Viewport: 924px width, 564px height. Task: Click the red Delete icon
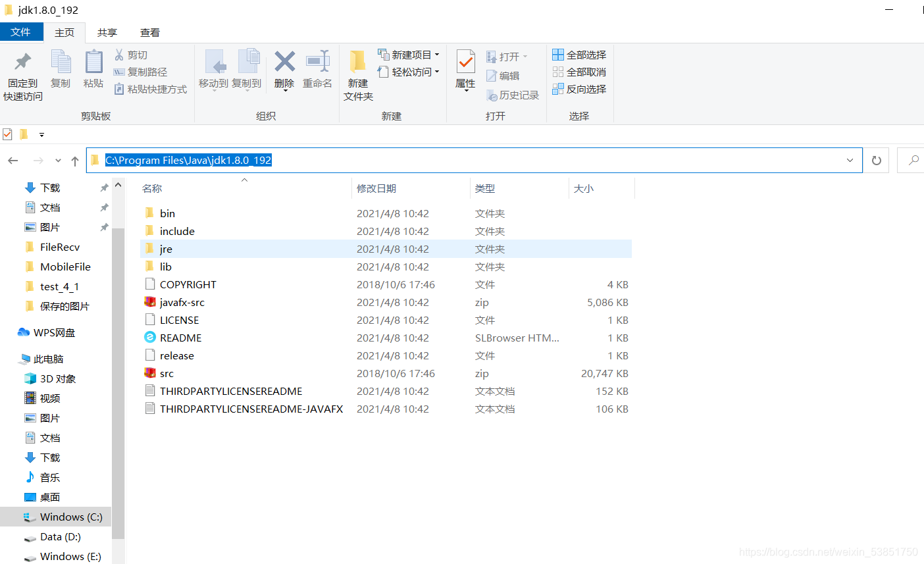click(284, 62)
